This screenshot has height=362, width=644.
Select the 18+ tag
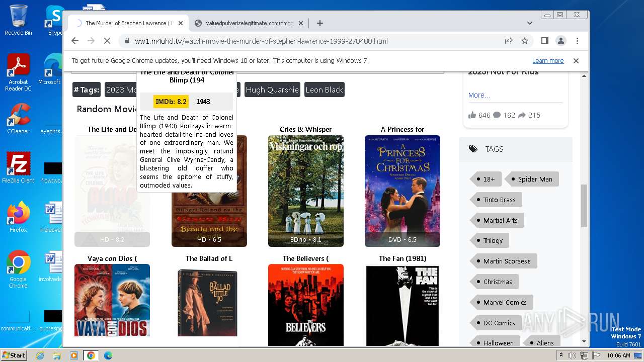pos(485,179)
